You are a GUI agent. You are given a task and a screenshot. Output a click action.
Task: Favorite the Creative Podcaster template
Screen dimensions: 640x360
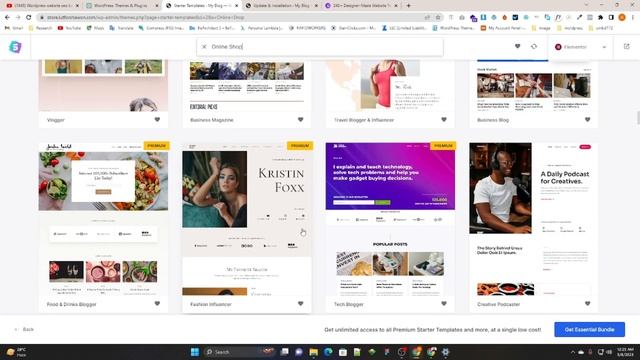coord(587,304)
